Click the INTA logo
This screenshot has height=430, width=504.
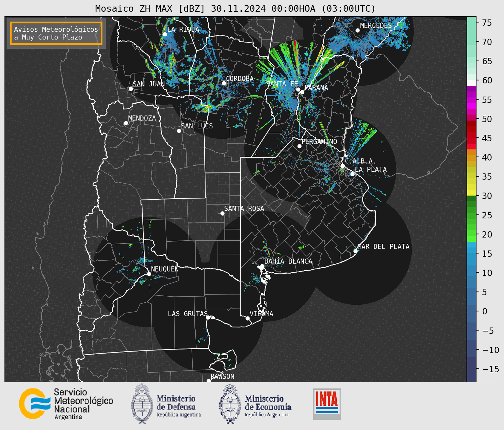point(327,404)
